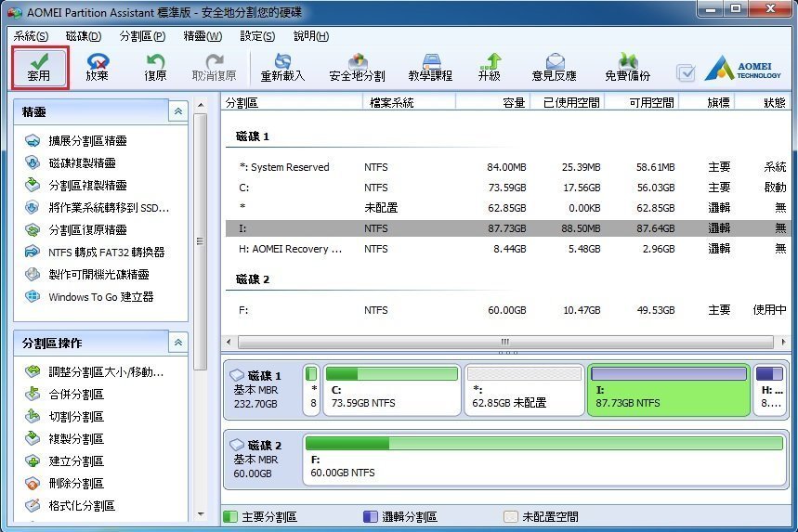798x532 pixels.
Task: Open the 磁碟(D) menu
Action: [x=84, y=36]
